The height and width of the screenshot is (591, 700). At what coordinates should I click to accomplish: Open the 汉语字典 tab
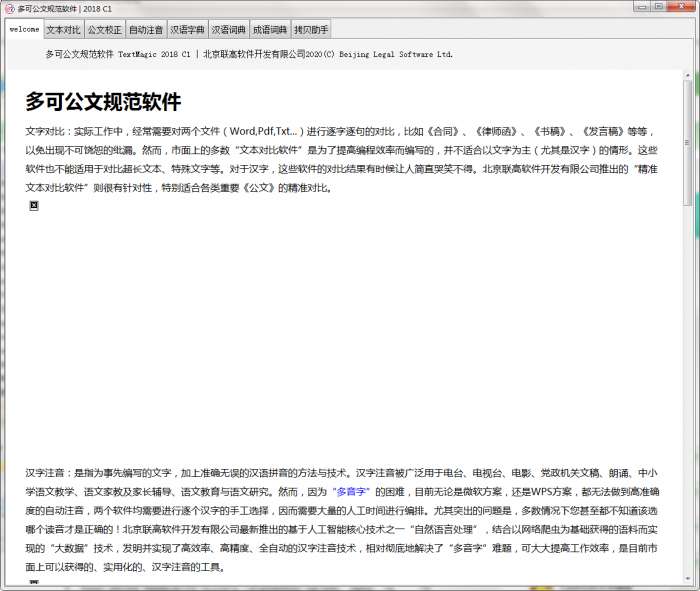click(x=187, y=30)
